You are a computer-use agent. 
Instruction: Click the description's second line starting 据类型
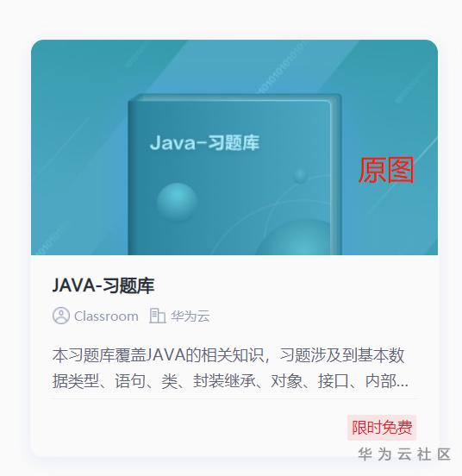tap(230, 381)
